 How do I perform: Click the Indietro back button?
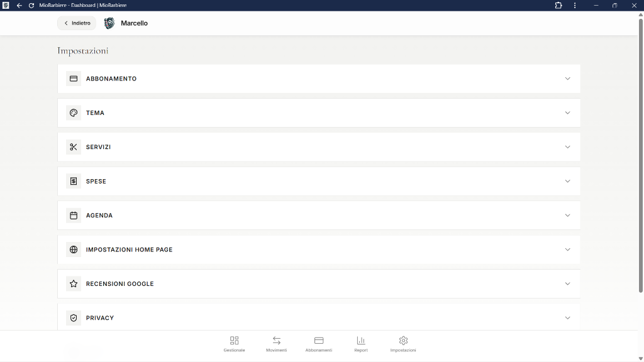click(x=77, y=23)
